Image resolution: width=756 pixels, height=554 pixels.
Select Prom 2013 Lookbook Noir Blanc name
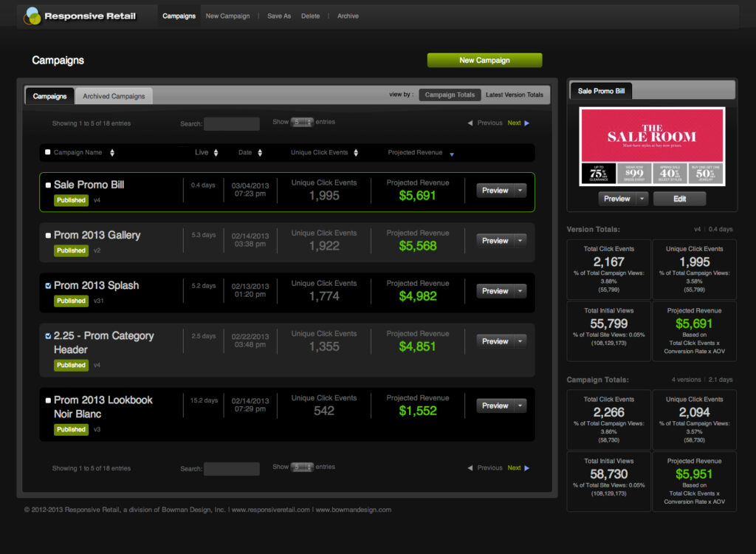coord(103,407)
